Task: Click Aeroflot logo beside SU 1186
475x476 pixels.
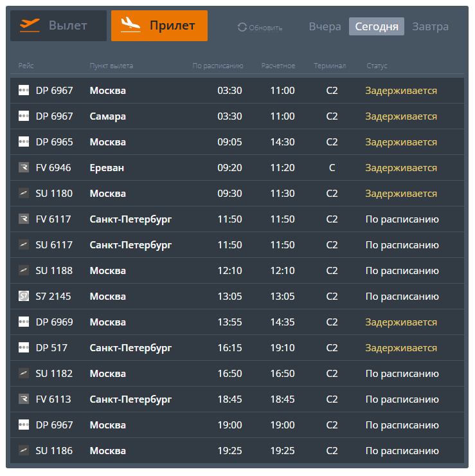Action: click(24, 450)
